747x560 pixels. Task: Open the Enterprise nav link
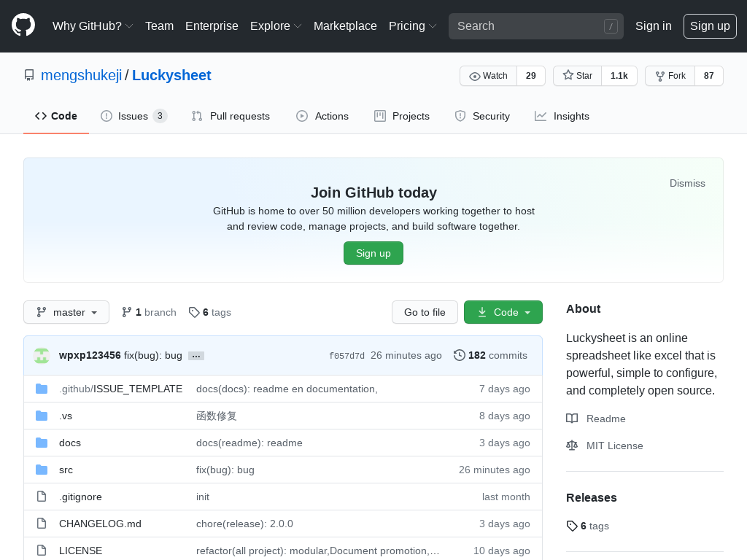coord(212,26)
